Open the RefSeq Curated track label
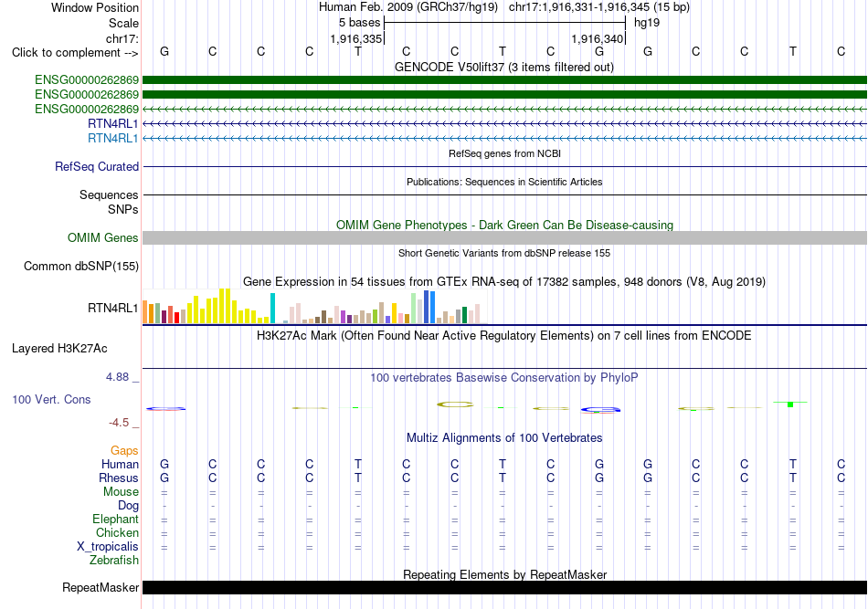Image resolution: width=868 pixels, height=609 pixels. (97, 166)
